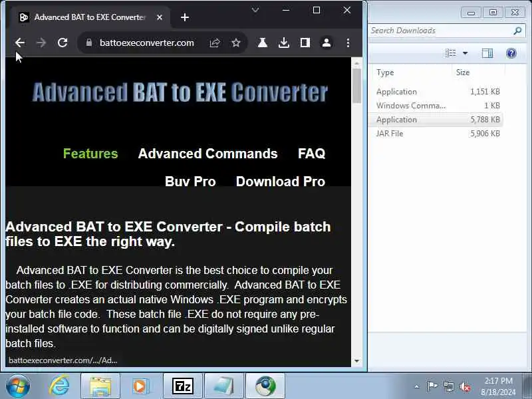The height and width of the screenshot is (399, 532).
Task: Click the padlock site info icon
Action: [x=89, y=43]
